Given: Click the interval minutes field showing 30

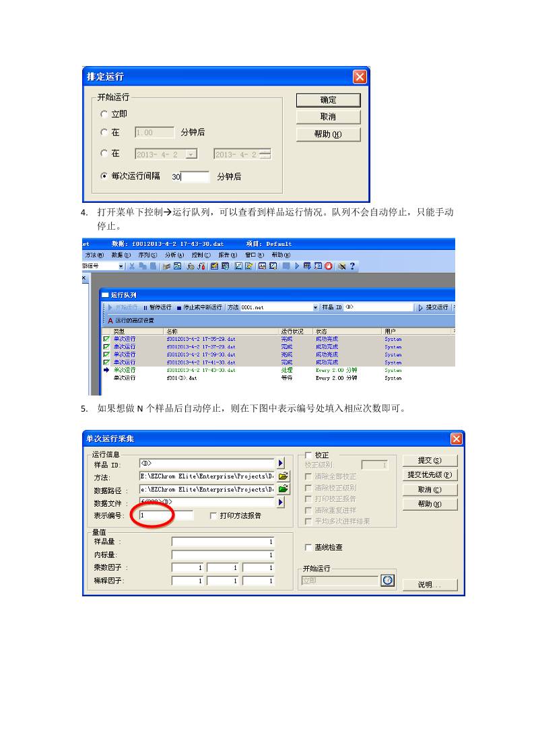Looking at the screenshot, I should pyautogui.click(x=189, y=177).
